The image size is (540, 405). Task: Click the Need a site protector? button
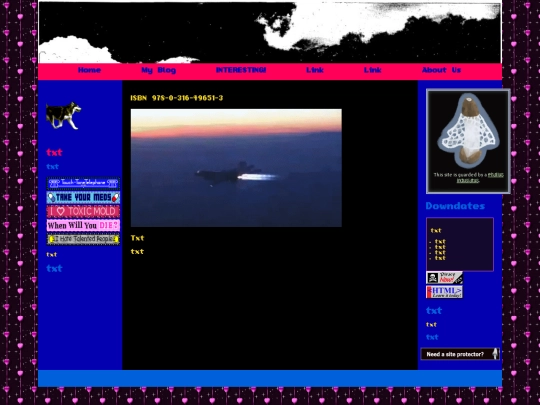(x=460, y=354)
